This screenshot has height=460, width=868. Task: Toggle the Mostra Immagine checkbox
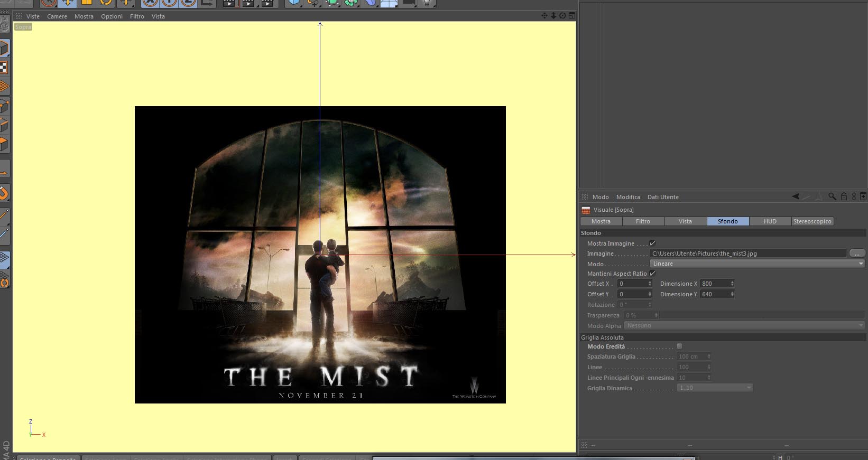tap(652, 243)
